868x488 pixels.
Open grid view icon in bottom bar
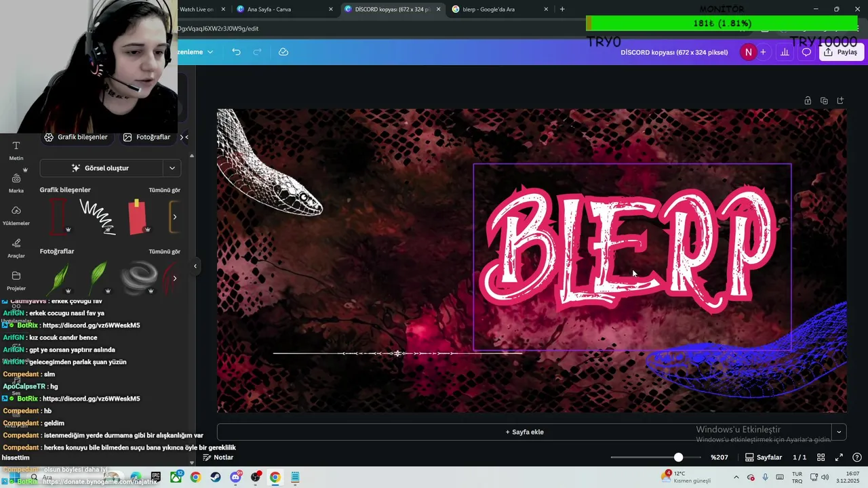click(x=821, y=457)
